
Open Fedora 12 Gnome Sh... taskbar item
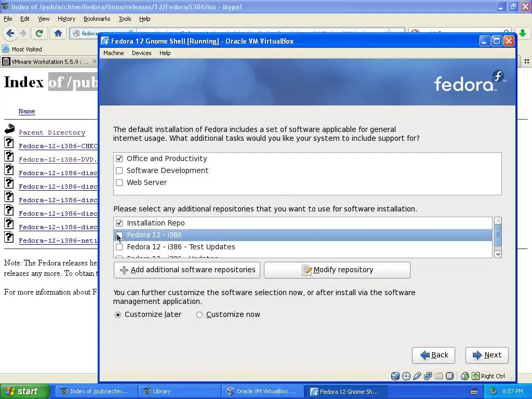click(x=345, y=392)
